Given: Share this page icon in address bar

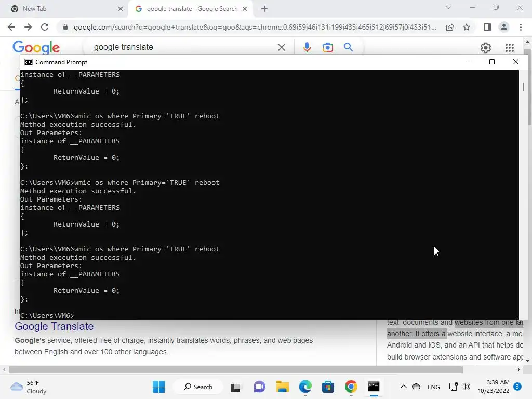Looking at the screenshot, I should coord(450,27).
